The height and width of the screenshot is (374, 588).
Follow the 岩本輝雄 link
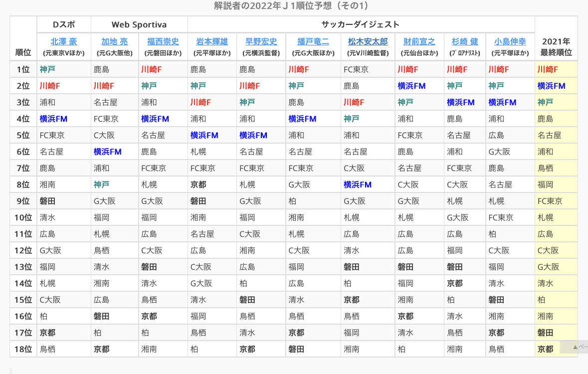[x=212, y=42]
